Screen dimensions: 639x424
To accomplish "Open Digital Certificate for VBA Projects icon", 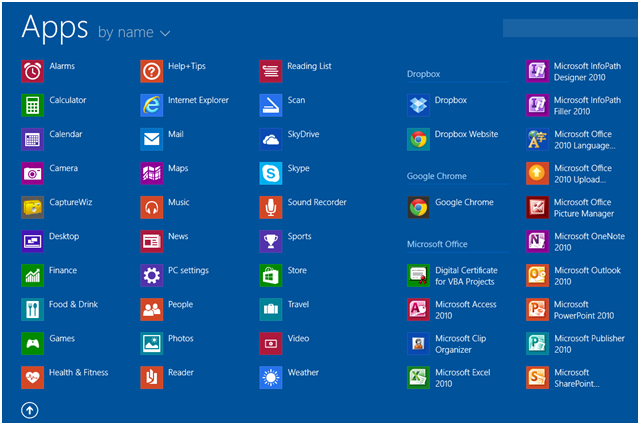I will tap(418, 276).
